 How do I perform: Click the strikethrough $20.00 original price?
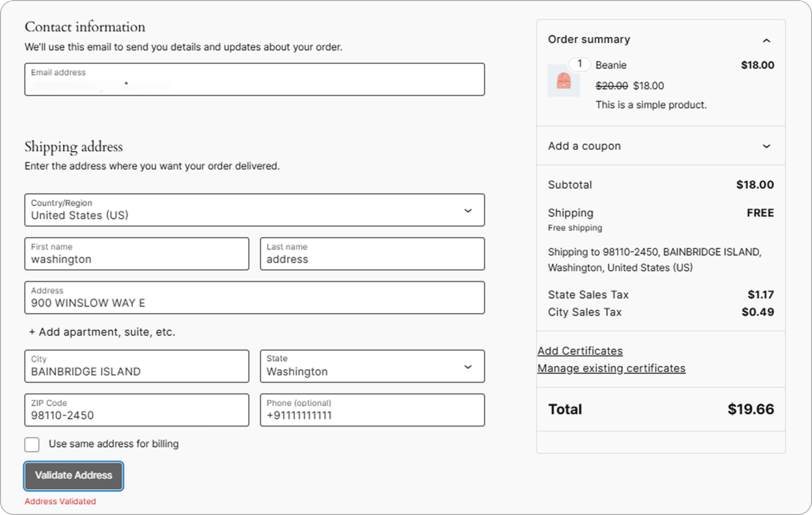(611, 86)
